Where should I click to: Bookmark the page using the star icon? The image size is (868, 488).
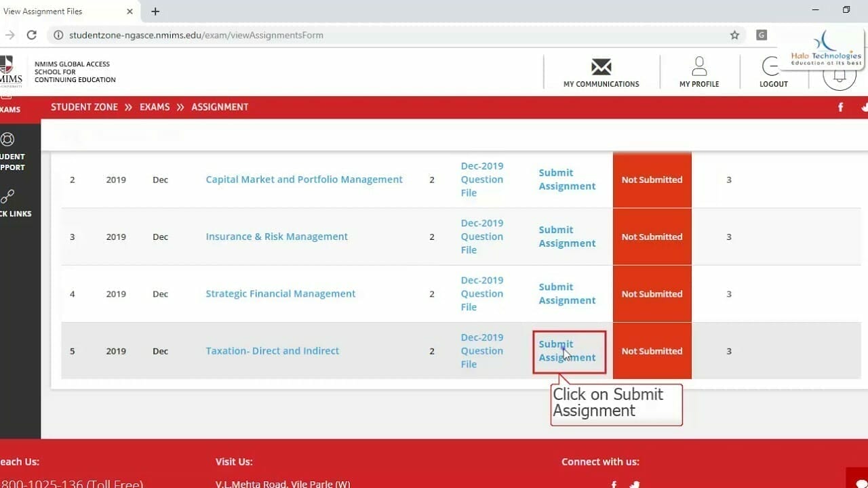(735, 35)
